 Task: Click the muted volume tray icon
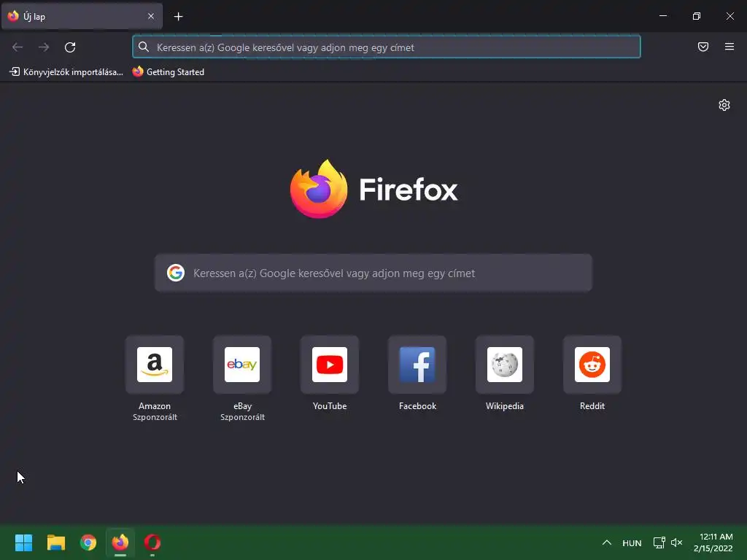click(676, 542)
